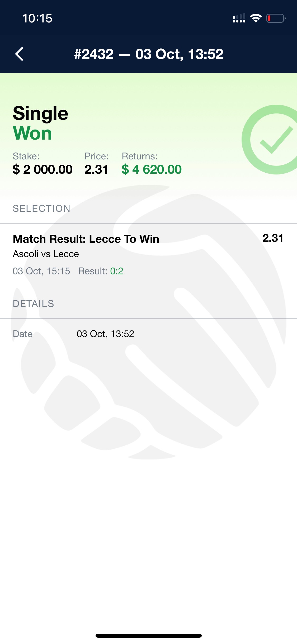Tap the Ascoli vs Lecce match name
This screenshot has height=644, width=297.
pos(46,254)
